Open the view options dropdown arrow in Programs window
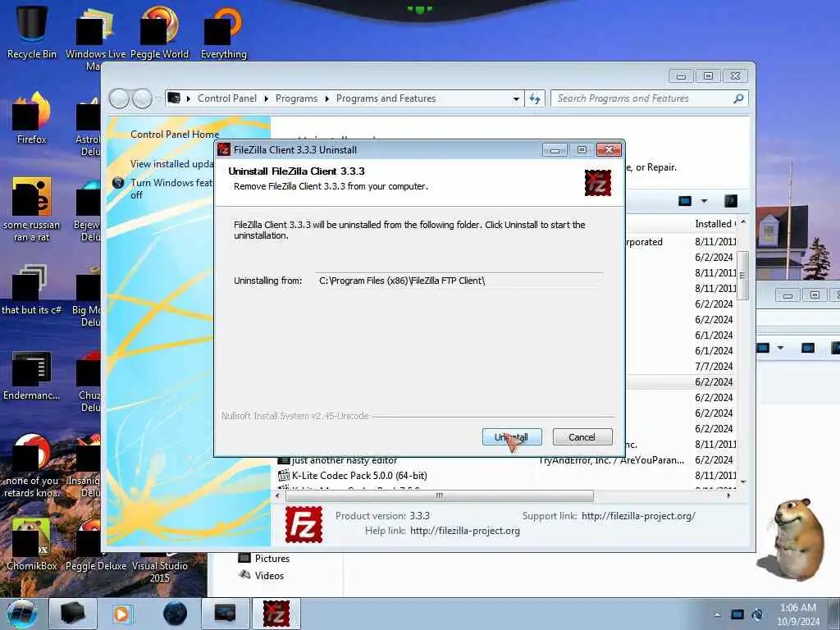This screenshot has height=630, width=840. [704, 201]
